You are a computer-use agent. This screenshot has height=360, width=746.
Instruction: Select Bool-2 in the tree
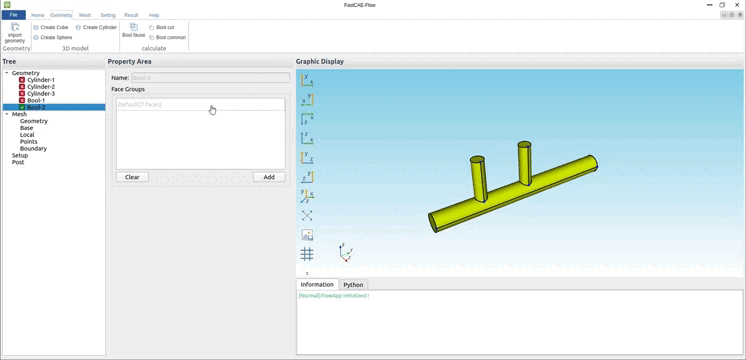click(x=36, y=107)
